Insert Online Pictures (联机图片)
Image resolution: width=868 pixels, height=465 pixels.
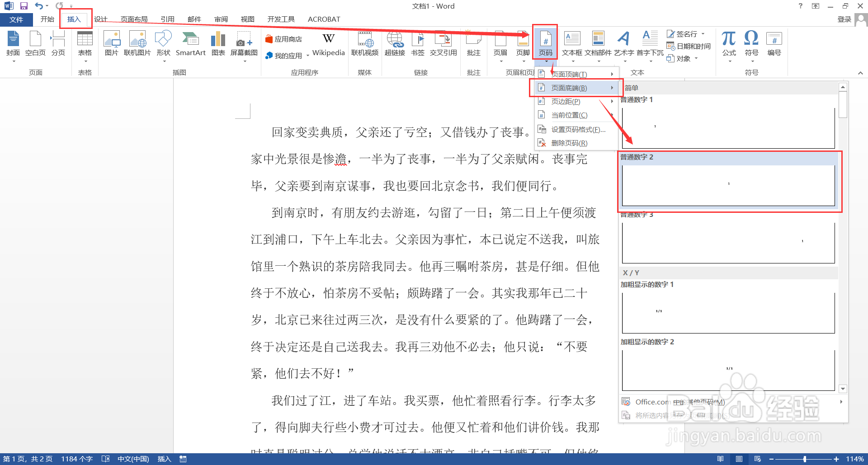137,44
